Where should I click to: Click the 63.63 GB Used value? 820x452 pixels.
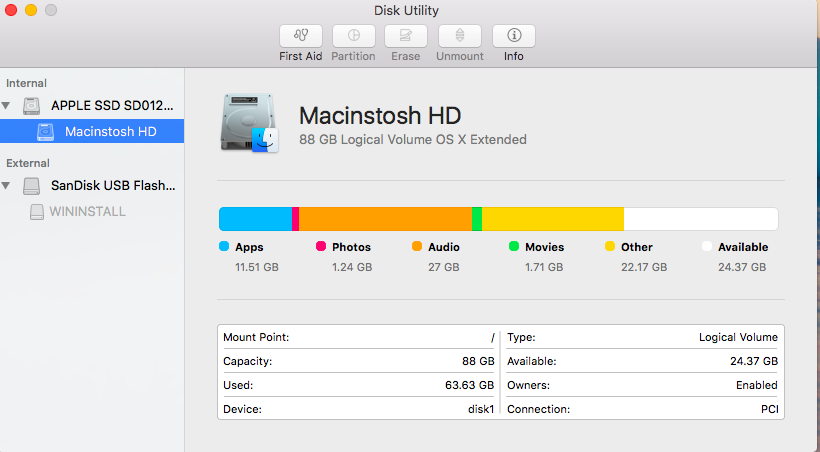tap(470, 386)
